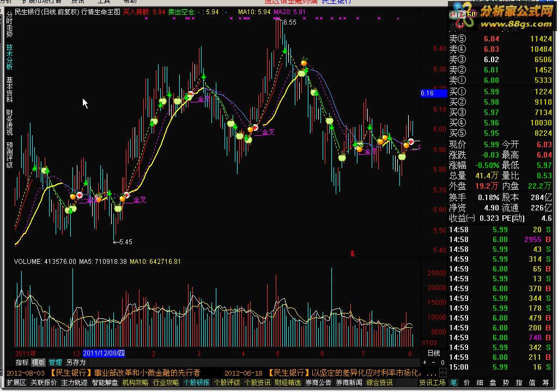Open the 2012-08-03 民生银行 news headline
Image resolution: width=558 pixels, height=392 pixels.
tap(104, 373)
